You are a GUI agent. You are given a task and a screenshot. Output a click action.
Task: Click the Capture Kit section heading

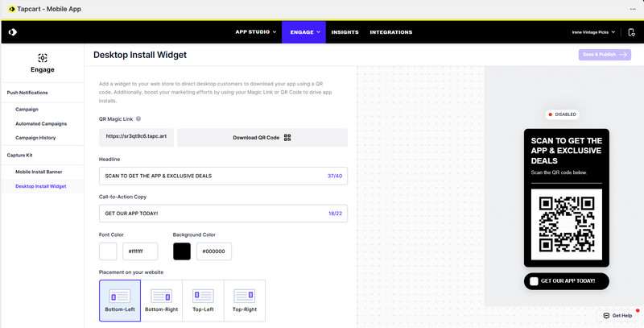(19, 156)
